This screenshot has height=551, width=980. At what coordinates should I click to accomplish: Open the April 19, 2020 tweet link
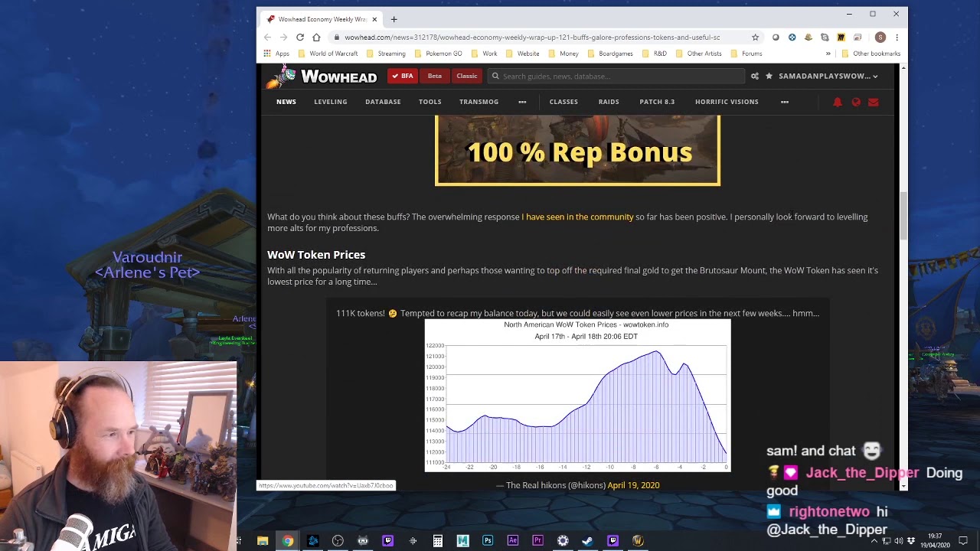633,485
